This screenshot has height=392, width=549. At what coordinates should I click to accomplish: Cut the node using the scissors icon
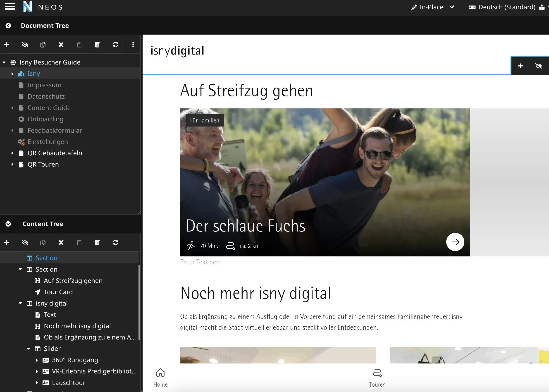click(61, 45)
